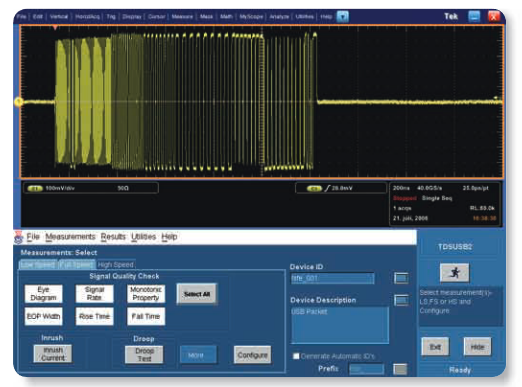Click the Stopped acquisition status text
The image size is (522, 387).
pyautogui.click(x=405, y=198)
